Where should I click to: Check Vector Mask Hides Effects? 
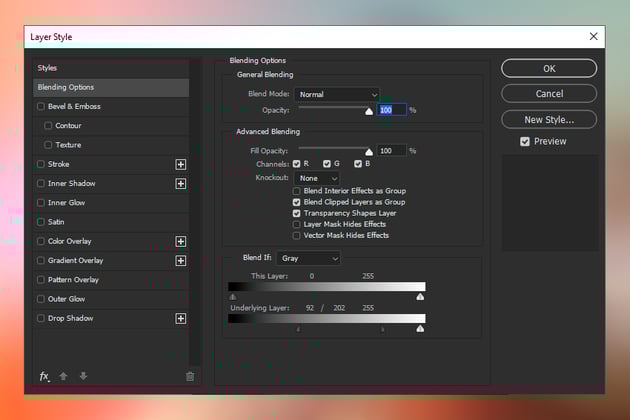pyautogui.click(x=297, y=236)
